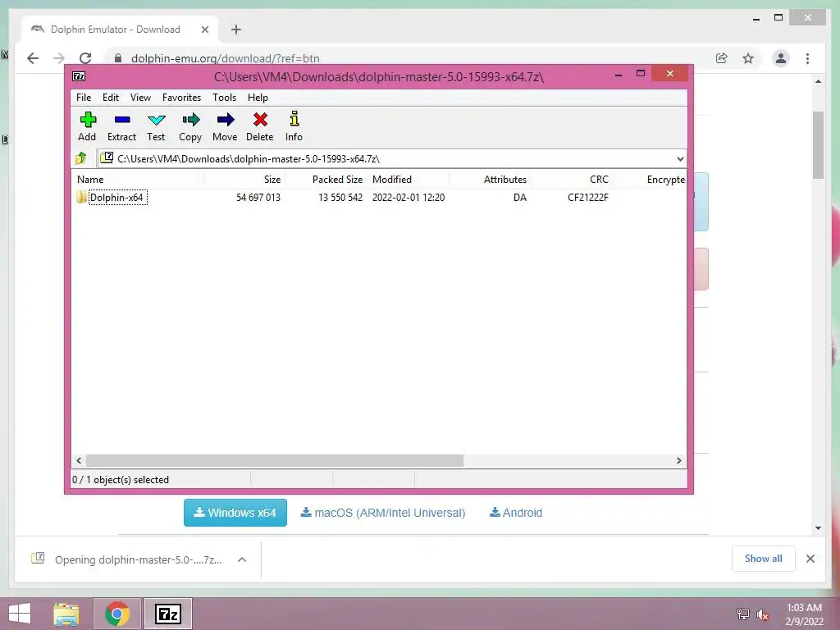Expand the address path dropdown
Viewport: 840px width, 630px height.
pos(680,158)
